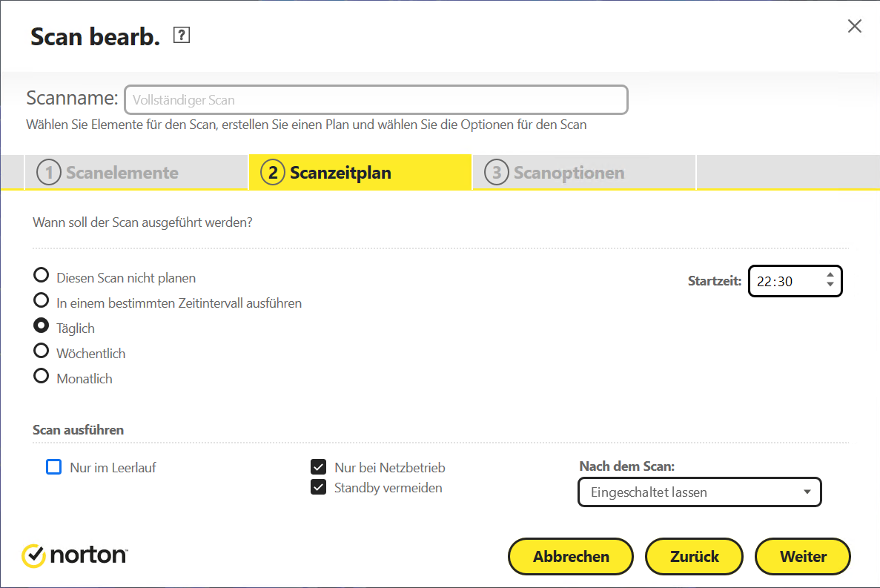
Task: Enable 'Nur im Leerlauf' checkbox
Action: click(x=54, y=467)
